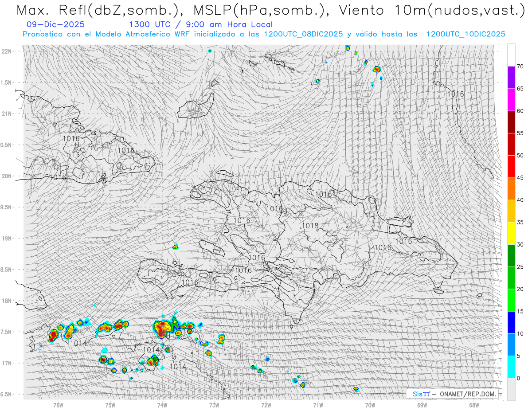The image size is (532, 411).
Task: Click the '22N' latitude axis label
Action: pyautogui.click(x=8, y=51)
